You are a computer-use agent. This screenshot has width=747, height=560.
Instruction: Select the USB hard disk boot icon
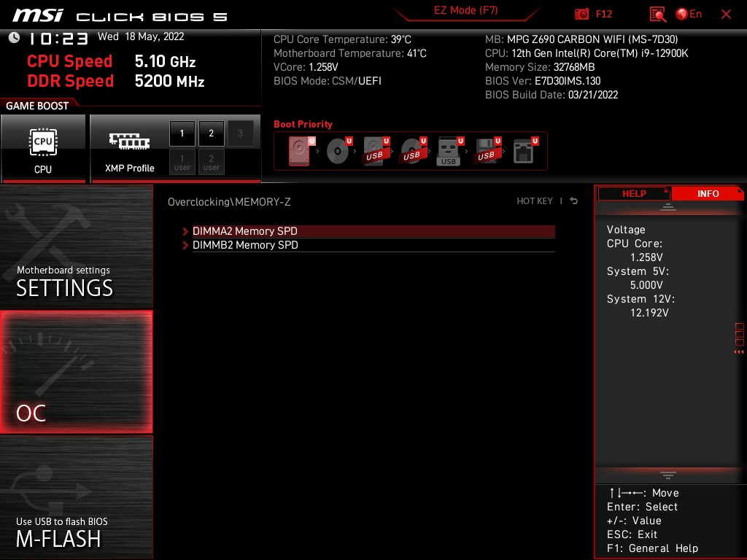point(376,151)
